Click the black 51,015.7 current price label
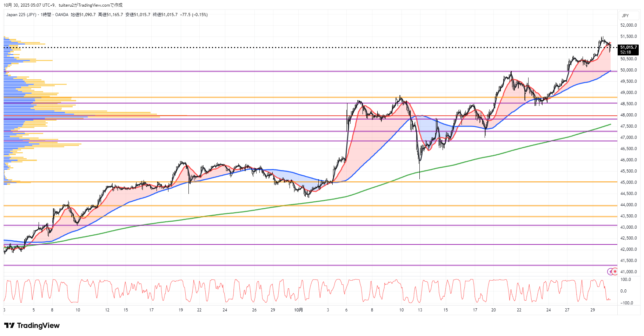 point(629,47)
